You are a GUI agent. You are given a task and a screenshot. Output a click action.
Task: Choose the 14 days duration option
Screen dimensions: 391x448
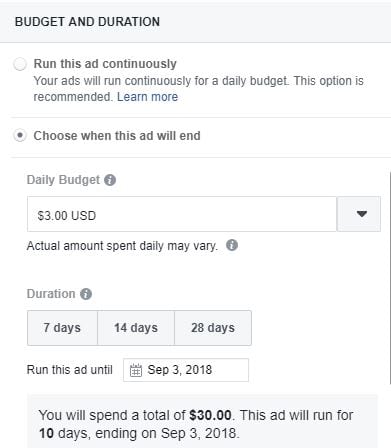[136, 328]
